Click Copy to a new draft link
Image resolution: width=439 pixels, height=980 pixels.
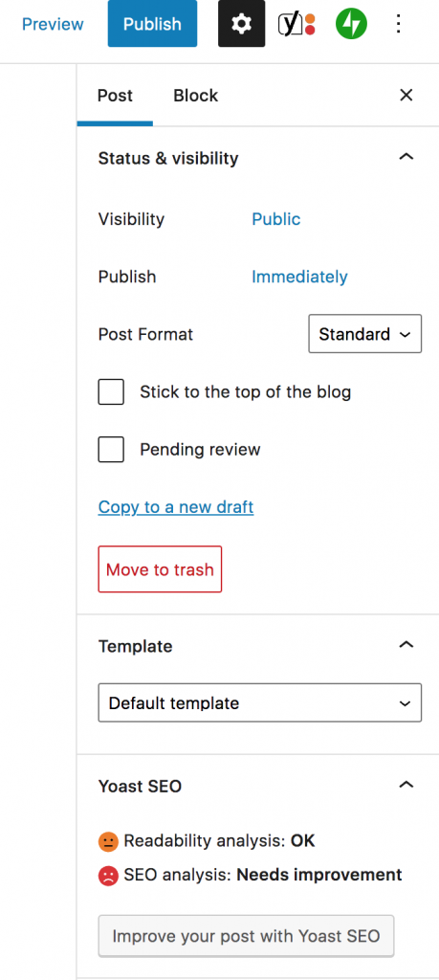tap(176, 506)
